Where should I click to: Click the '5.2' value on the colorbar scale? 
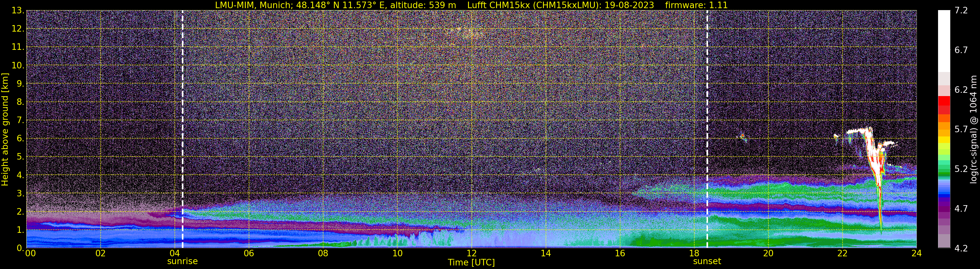[961, 169]
